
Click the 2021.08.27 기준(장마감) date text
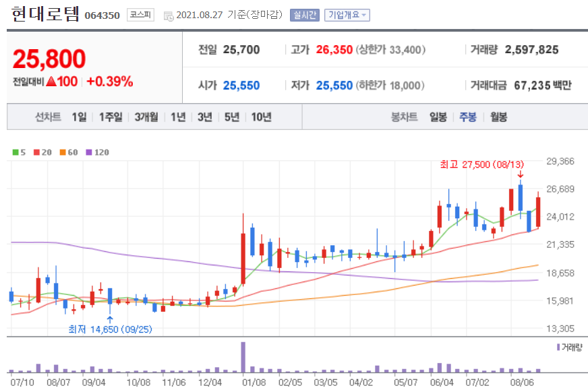(229, 15)
